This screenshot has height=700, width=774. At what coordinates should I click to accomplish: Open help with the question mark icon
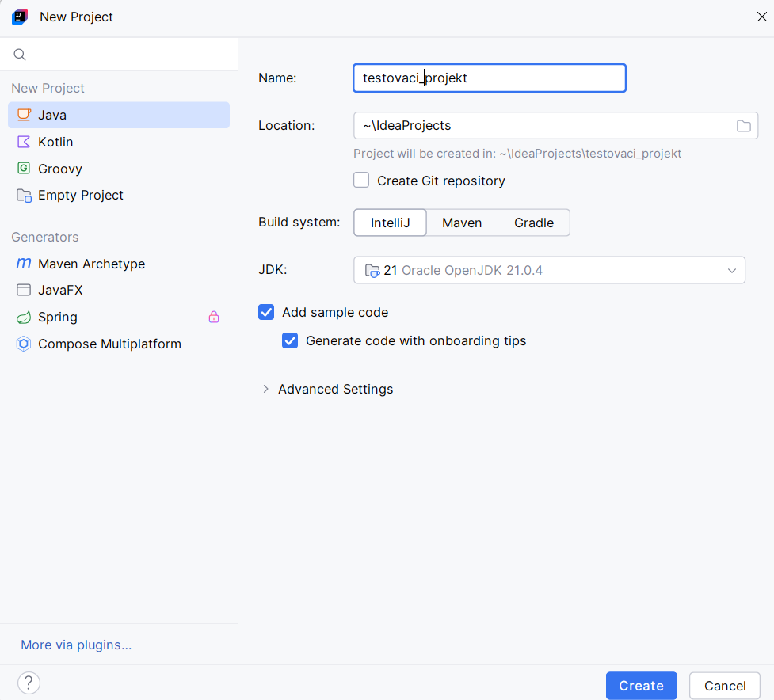tap(29, 683)
